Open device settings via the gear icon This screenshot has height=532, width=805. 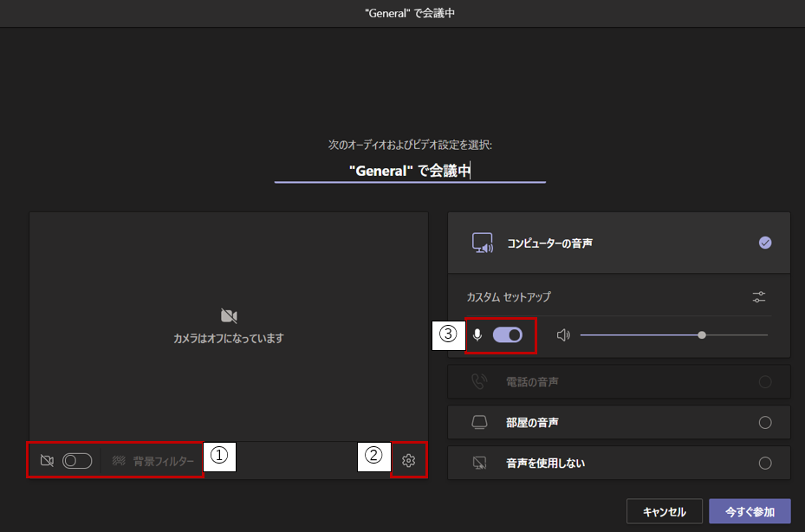(409, 461)
